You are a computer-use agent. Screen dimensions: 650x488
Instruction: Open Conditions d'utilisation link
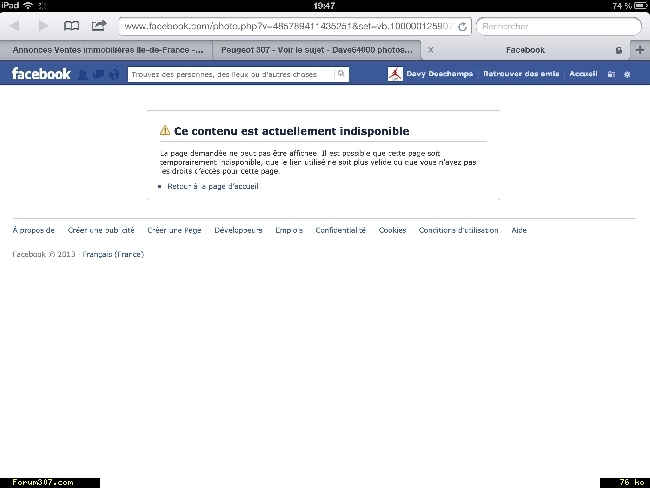point(458,230)
